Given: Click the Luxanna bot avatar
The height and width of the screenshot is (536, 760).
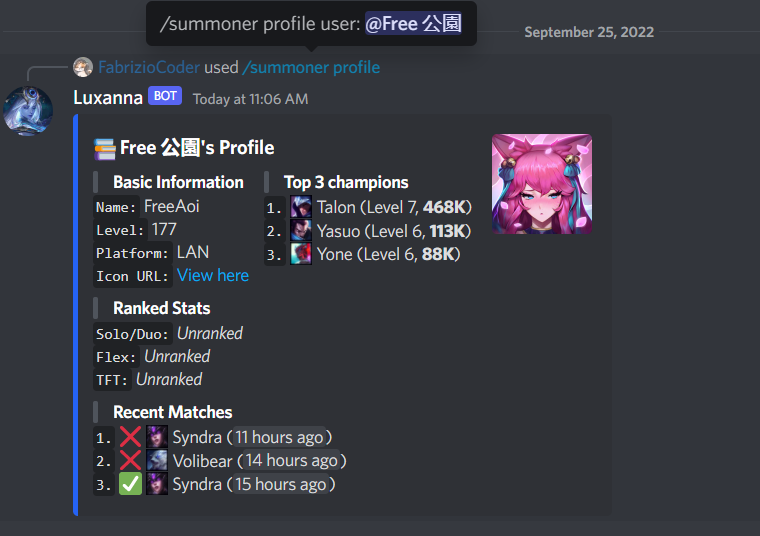Looking at the screenshot, I should point(28,111).
